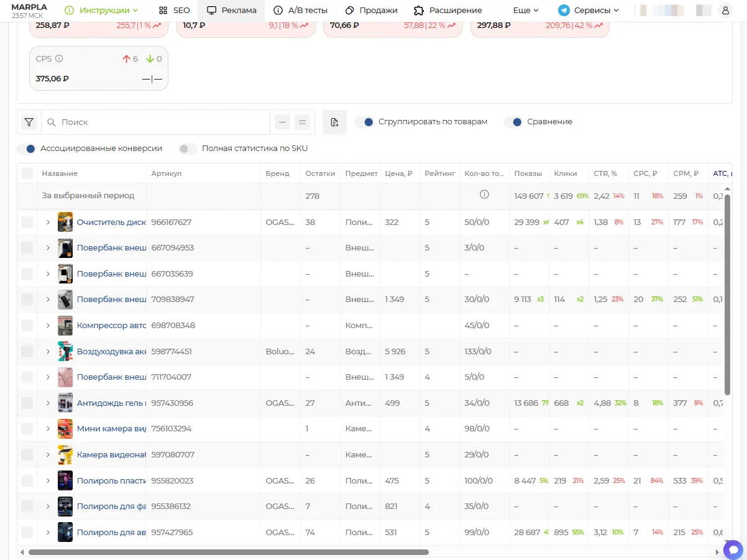This screenshot has width=747, height=560.
Task: Open the user profile icon
Action: [x=725, y=11]
